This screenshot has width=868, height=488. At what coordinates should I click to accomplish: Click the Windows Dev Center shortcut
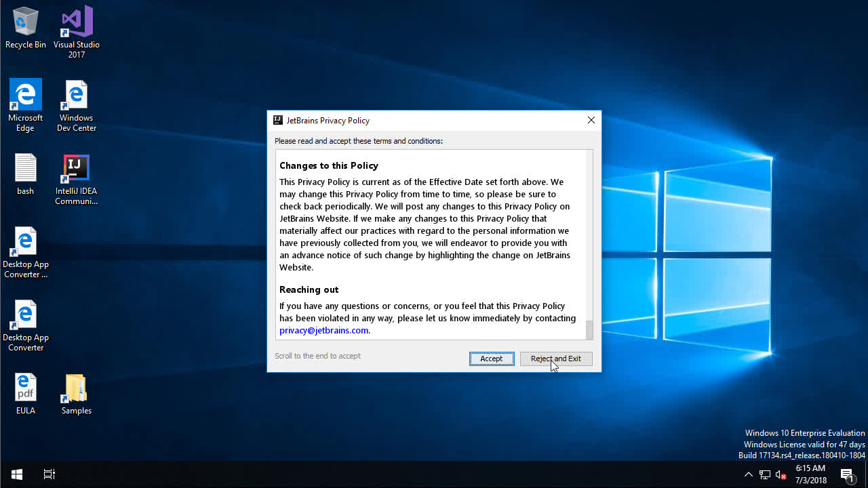[x=77, y=105]
